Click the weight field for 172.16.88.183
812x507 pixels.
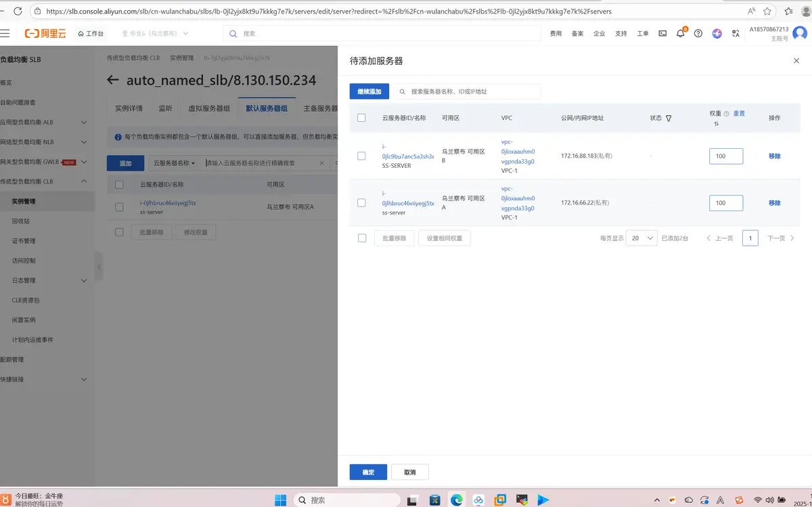(726, 156)
